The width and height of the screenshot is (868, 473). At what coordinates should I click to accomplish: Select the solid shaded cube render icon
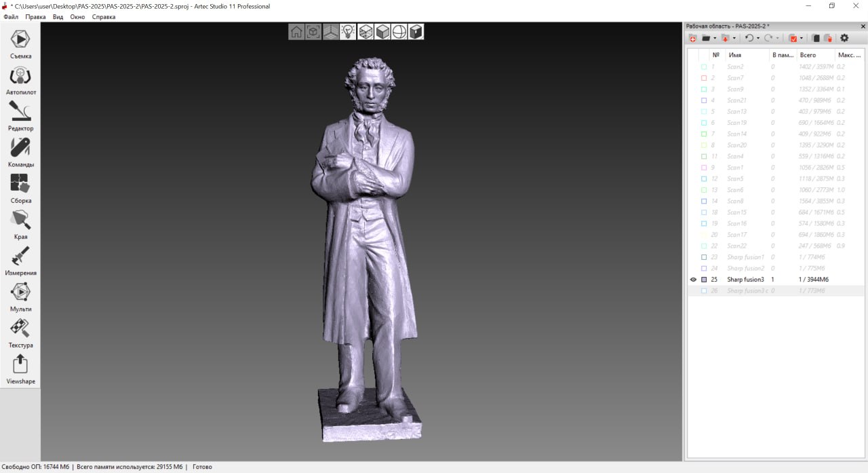pos(382,32)
